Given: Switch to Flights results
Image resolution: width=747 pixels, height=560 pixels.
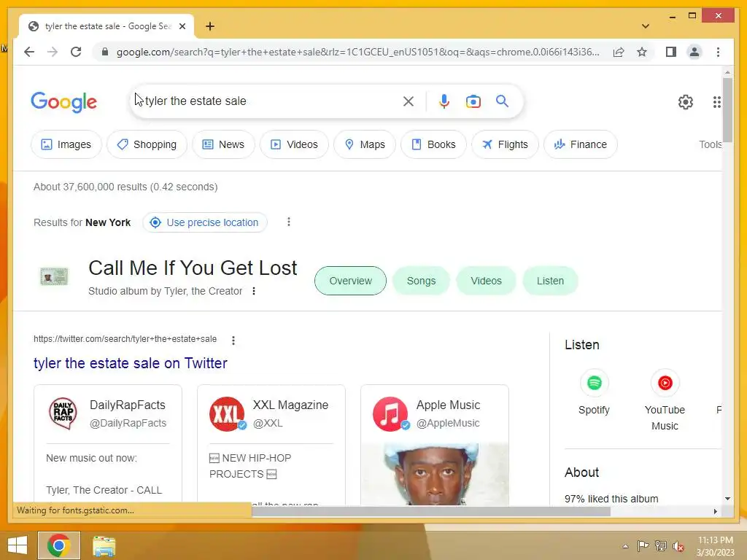Looking at the screenshot, I should [x=505, y=144].
